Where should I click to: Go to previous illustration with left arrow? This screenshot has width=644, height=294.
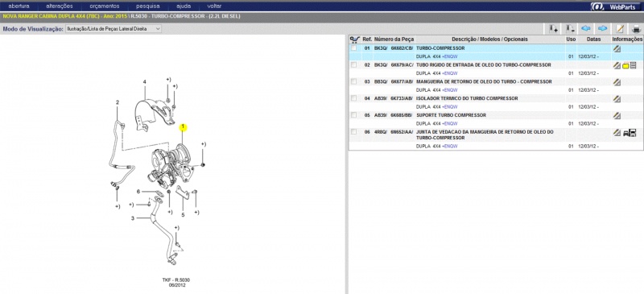tap(586, 28)
